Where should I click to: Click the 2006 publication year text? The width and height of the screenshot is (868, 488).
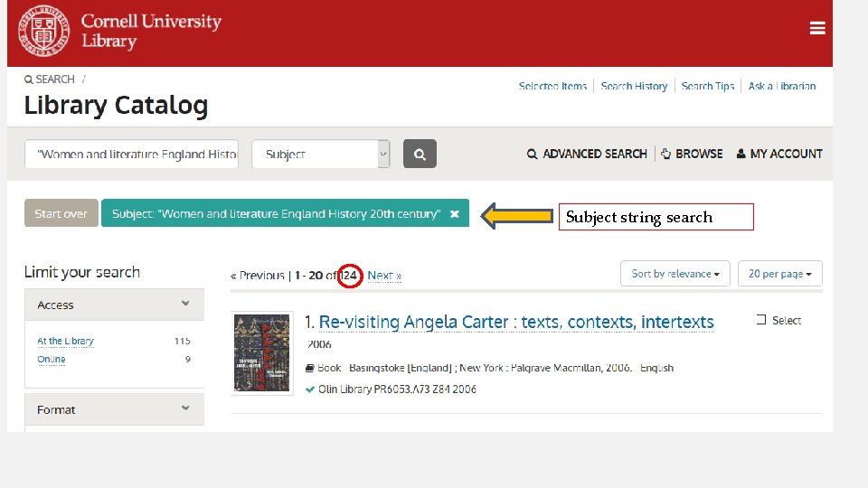point(319,344)
